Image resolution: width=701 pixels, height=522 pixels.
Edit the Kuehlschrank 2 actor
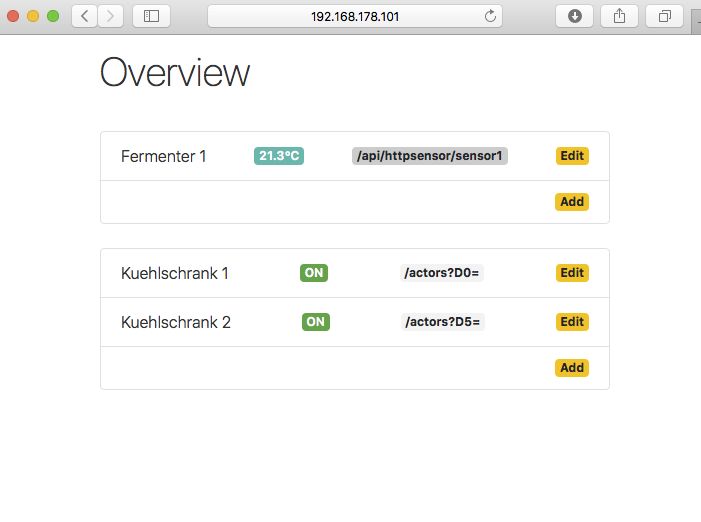point(572,322)
